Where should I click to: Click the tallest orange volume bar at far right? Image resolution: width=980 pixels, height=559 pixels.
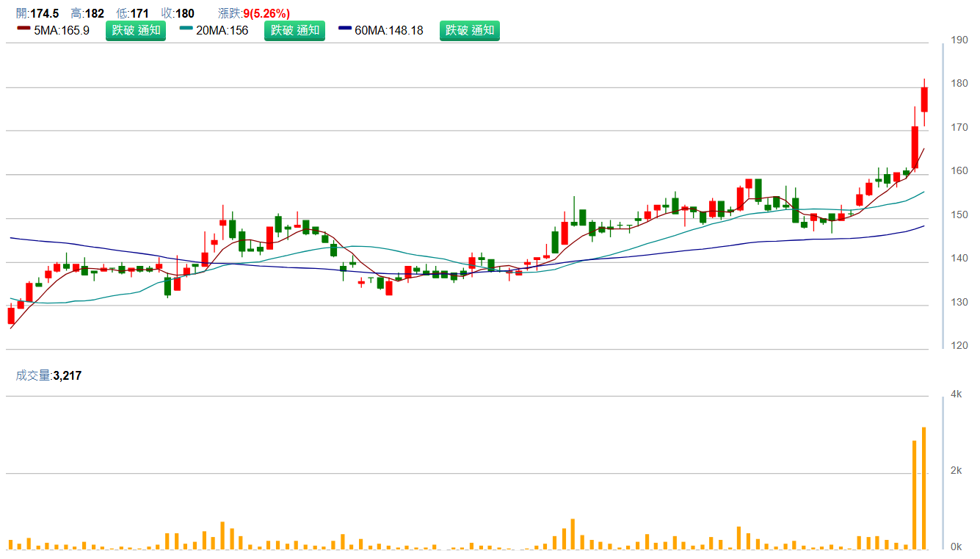(x=924, y=488)
